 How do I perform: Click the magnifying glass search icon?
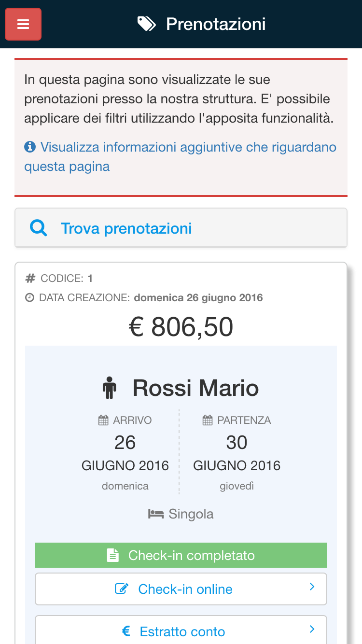39,228
